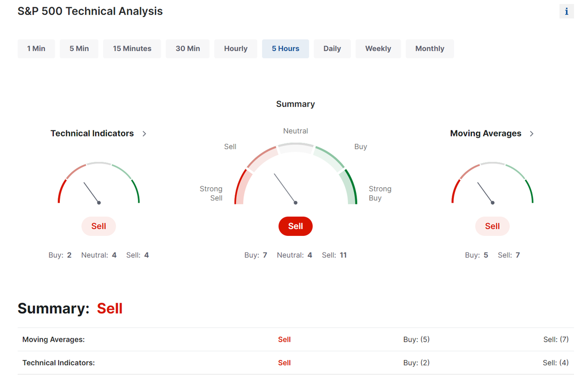The width and height of the screenshot is (588, 391).
Task: Click Sell: 11 under the Summary gauge
Action: coord(334,255)
